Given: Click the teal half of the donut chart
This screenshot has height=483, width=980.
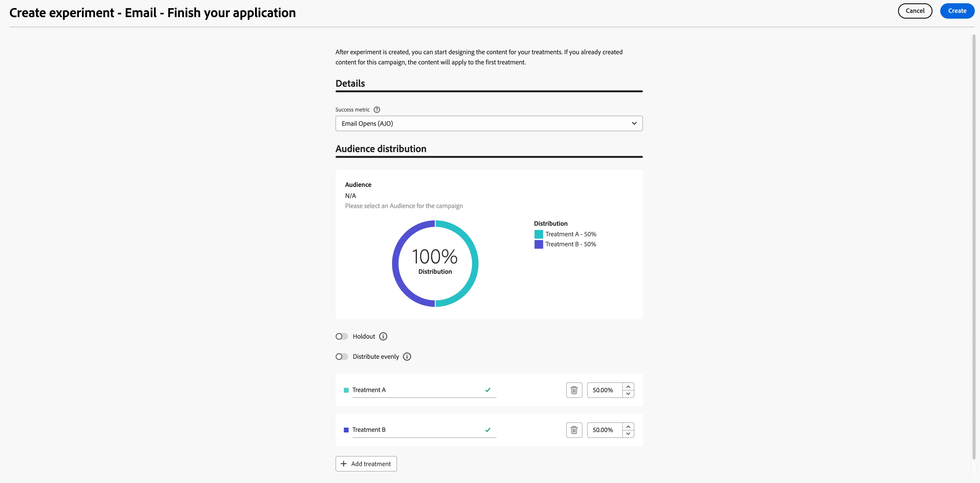Looking at the screenshot, I should pos(475,264).
